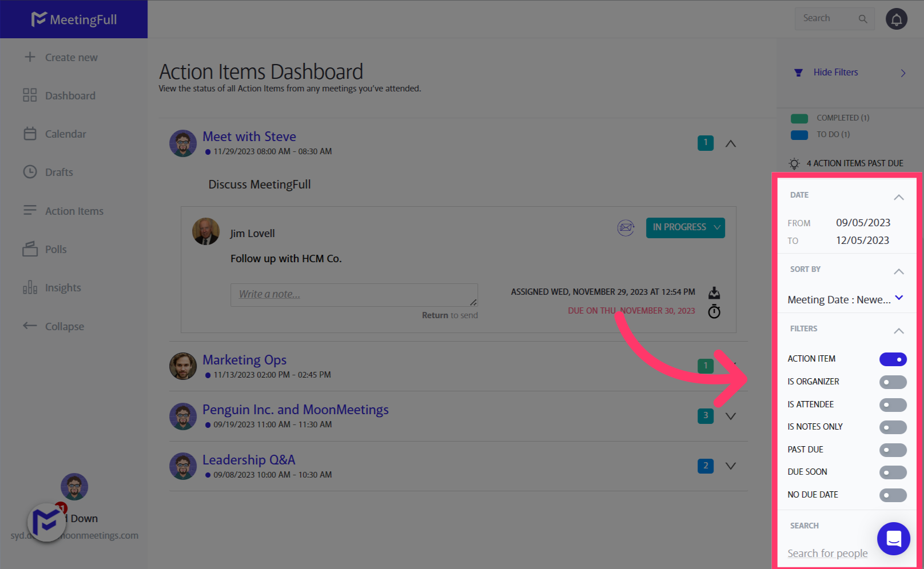Click Hide Filters
Image resolution: width=924 pixels, height=569 pixels.
pos(835,73)
